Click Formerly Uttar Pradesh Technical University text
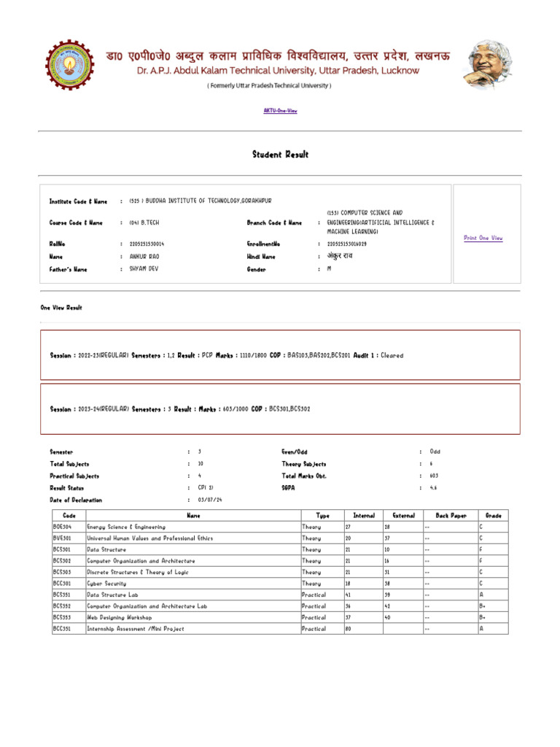560x747 pixels. point(269,86)
